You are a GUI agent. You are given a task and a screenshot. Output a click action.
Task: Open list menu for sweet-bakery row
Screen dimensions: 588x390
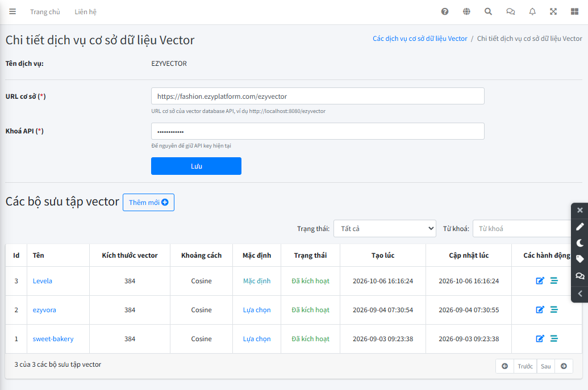pos(554,338)
